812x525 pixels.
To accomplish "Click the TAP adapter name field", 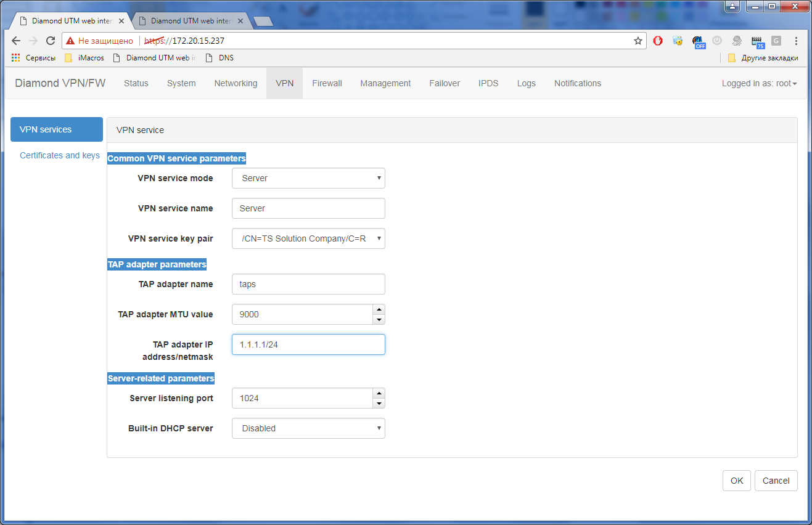I will (x=308, y=284).
